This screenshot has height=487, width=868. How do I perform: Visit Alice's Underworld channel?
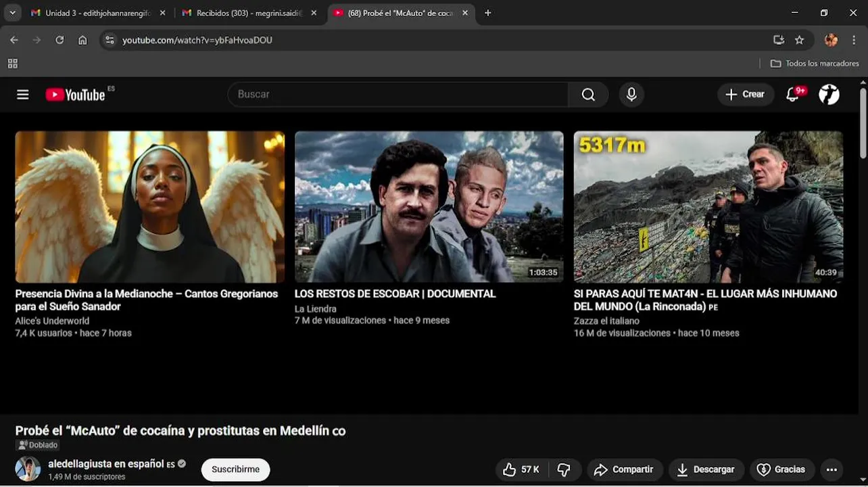click(52, 321)
